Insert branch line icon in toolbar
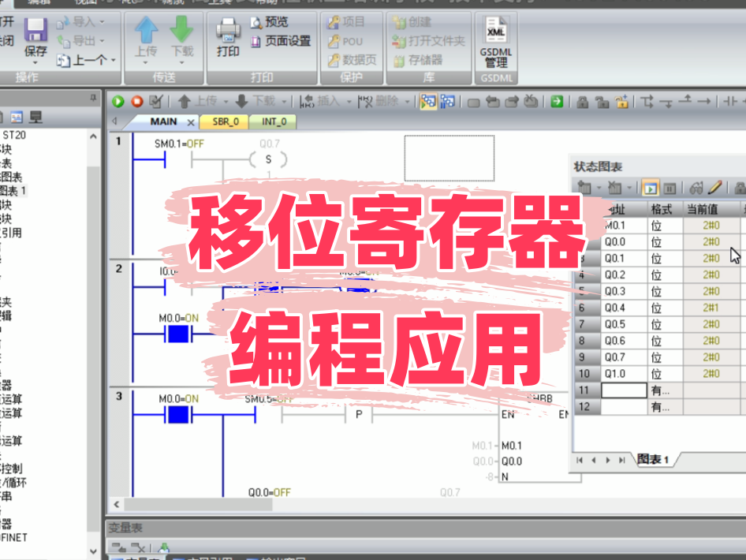This screenshot has height=560, width=746. [647, 101]
